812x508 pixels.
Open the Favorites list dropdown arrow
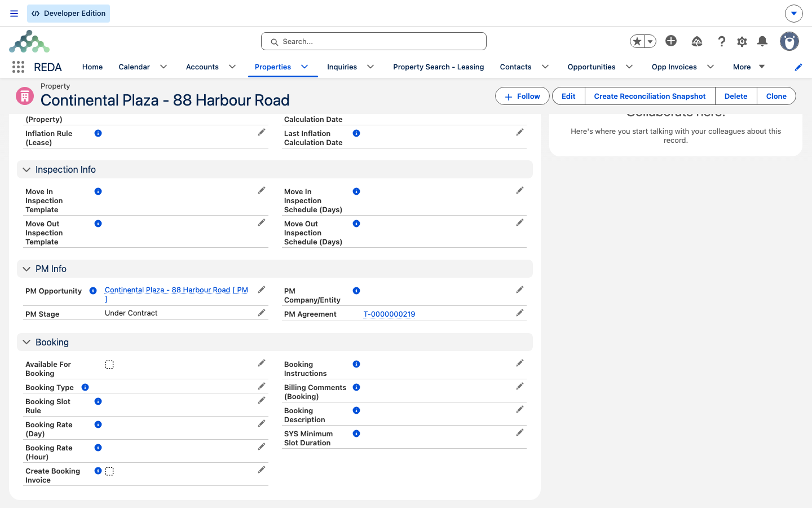click(x=650, y=41)
